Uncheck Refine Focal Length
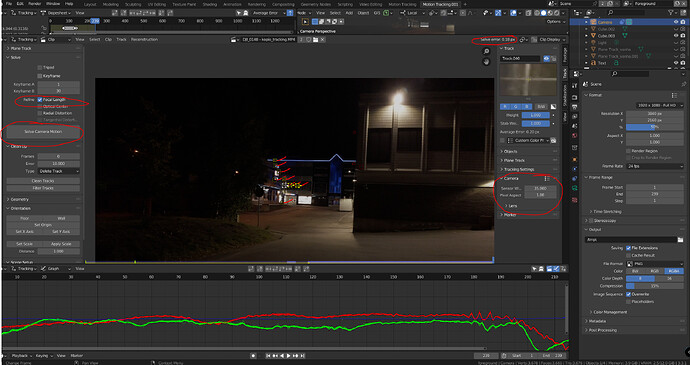This screenshot has width=690, height=365. pyautogui.click(x=40, y=100)
